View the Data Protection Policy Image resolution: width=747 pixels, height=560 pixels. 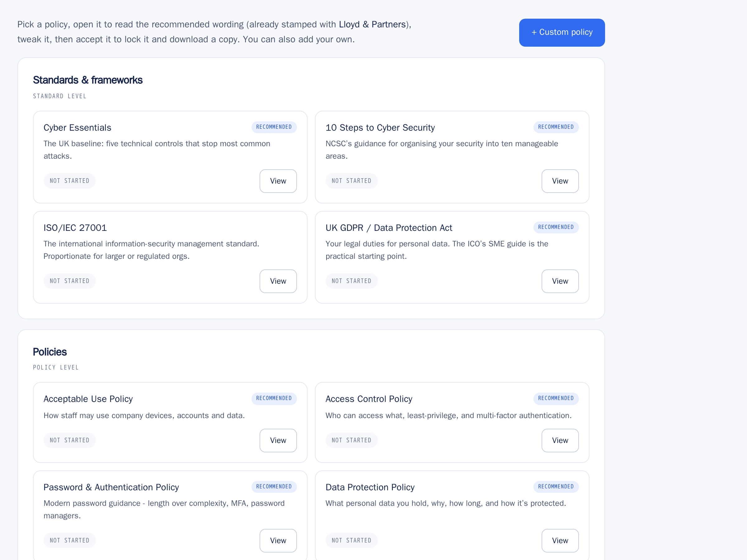[x=560, y=540]
